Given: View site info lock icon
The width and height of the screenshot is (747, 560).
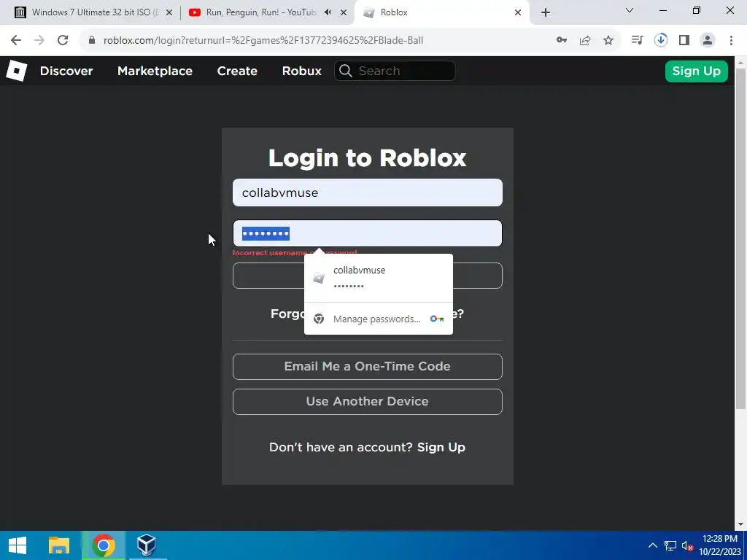Looking at the screenshot, I should [x=92, y=41].
